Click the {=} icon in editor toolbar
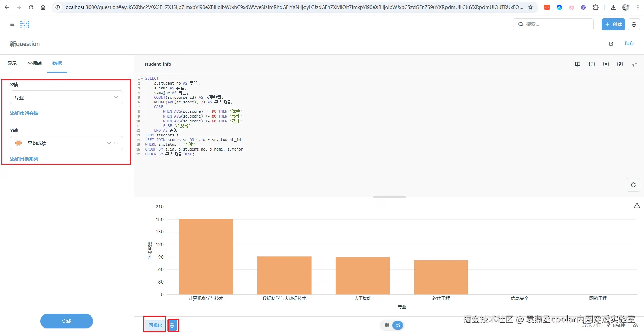Viewport: 644px width, 333px height. click(x=592, y=64)
